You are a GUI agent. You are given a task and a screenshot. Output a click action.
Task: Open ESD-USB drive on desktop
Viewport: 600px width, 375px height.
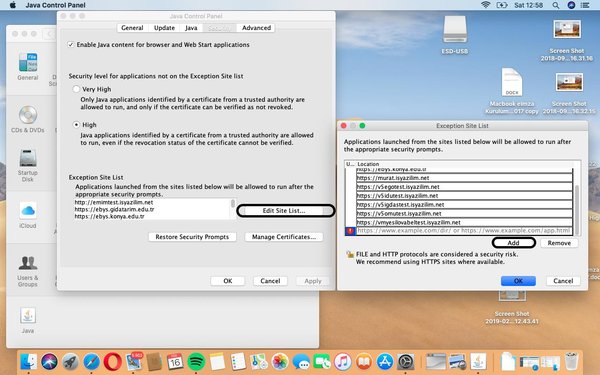pyautogui.click(x=455, y=35)
